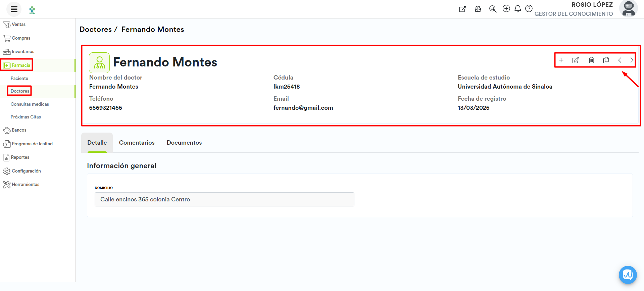This screenshot has height=291, width=644.
Task: Expand the Inventarios sidebar section
Action: (22, 52)
